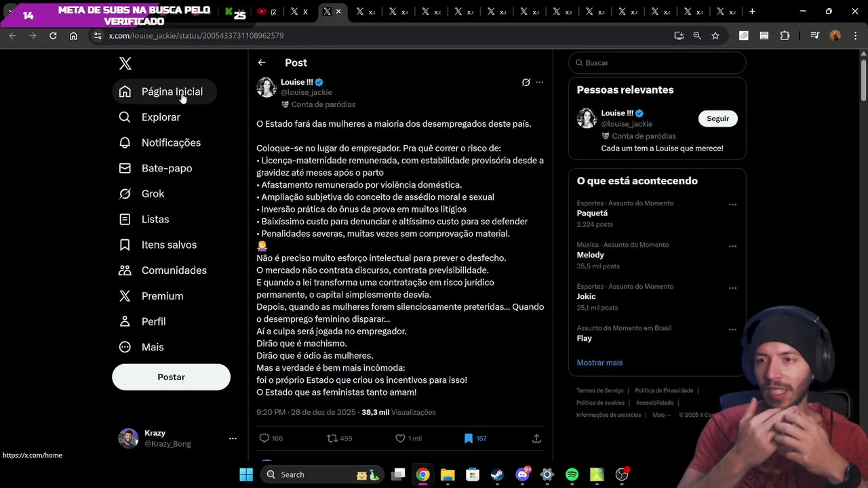Open the 38,3 mil Visualizações stats
The image size is (868, 488).
[x=399, y=412]
